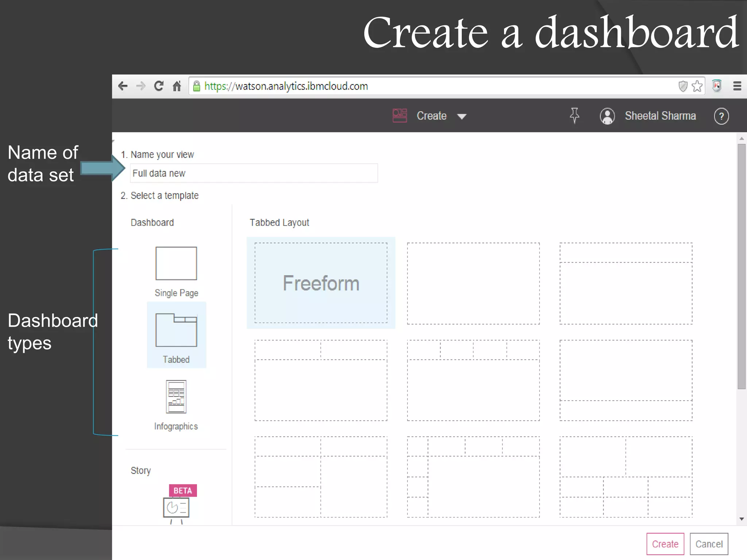The image size is (747, 560).
Task: Click the pink Create button
Action: coord(665,544)
